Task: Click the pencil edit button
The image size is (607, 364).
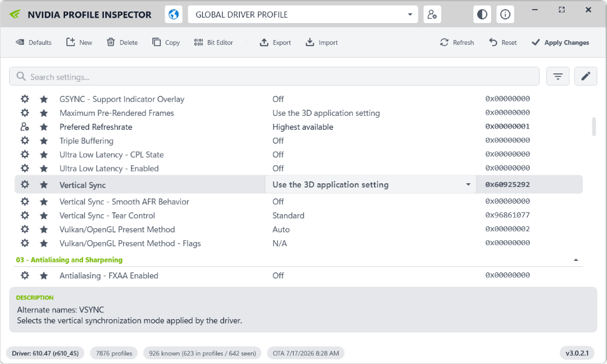Action: (586, 76)
